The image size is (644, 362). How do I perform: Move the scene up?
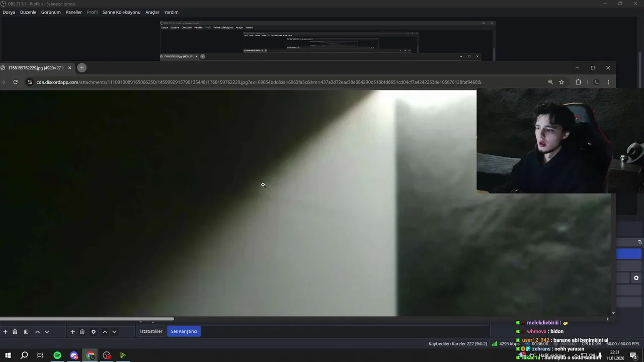(x=37, y=332)
